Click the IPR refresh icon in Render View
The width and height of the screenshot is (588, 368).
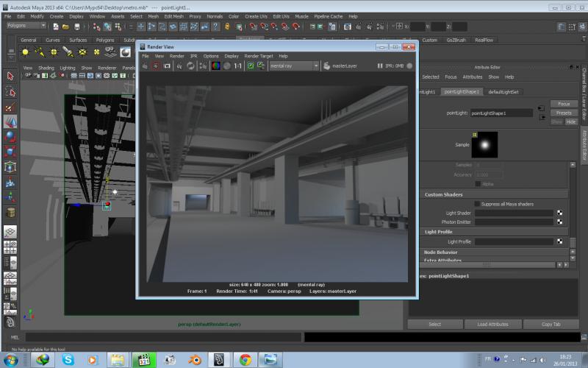(190, 66)
